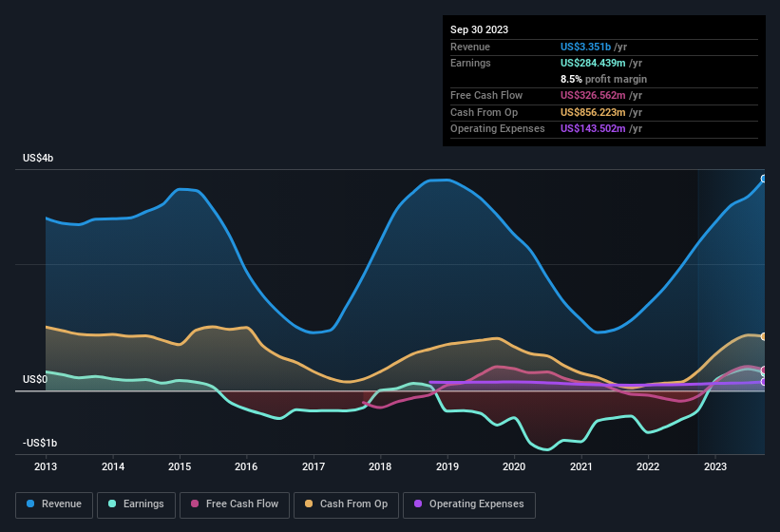This screenshot has height=532, width=780.
Task: Click the 2015 x-axis label
Action: (180, 466)
